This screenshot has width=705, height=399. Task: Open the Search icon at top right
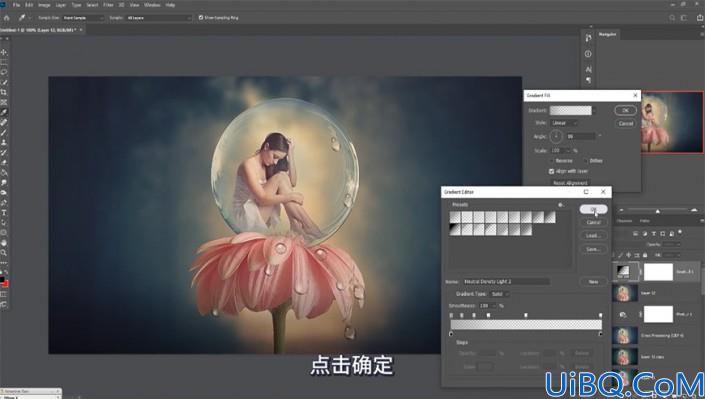672,18
